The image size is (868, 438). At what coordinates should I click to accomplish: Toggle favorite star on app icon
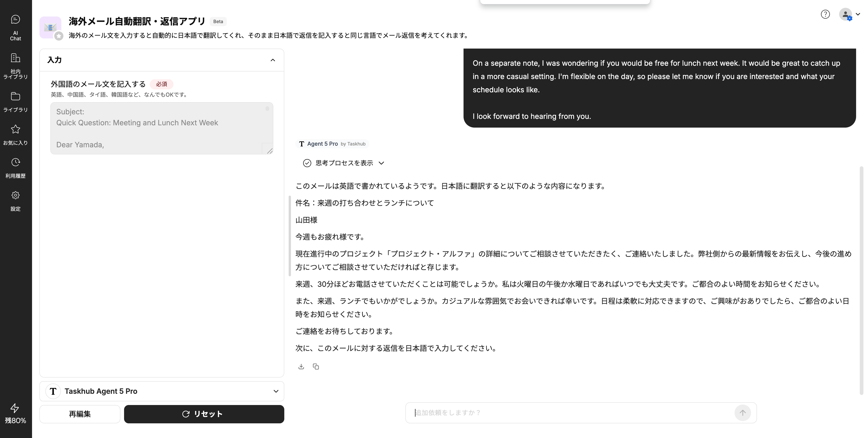(59, 36)
